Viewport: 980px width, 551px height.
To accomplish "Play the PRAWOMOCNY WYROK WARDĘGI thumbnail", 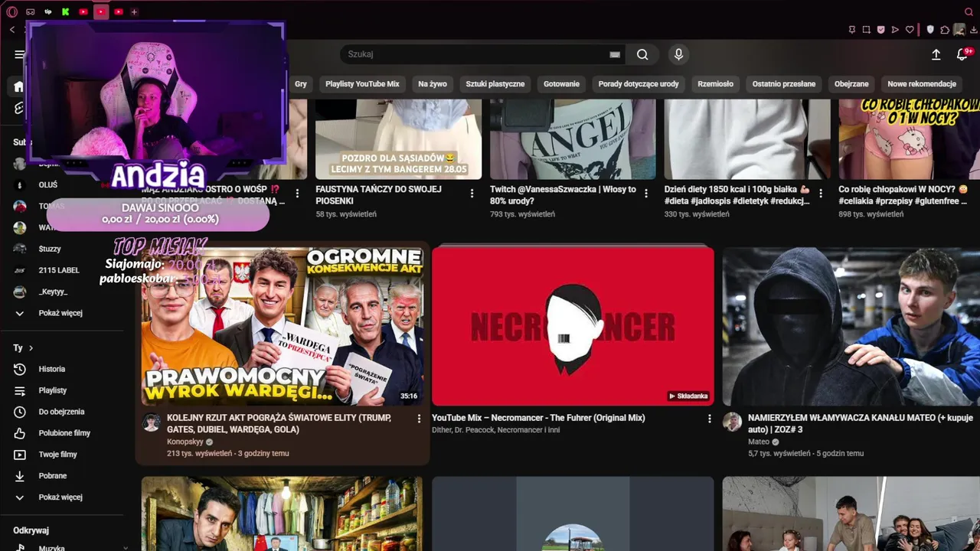I will [x=282, y=326].
